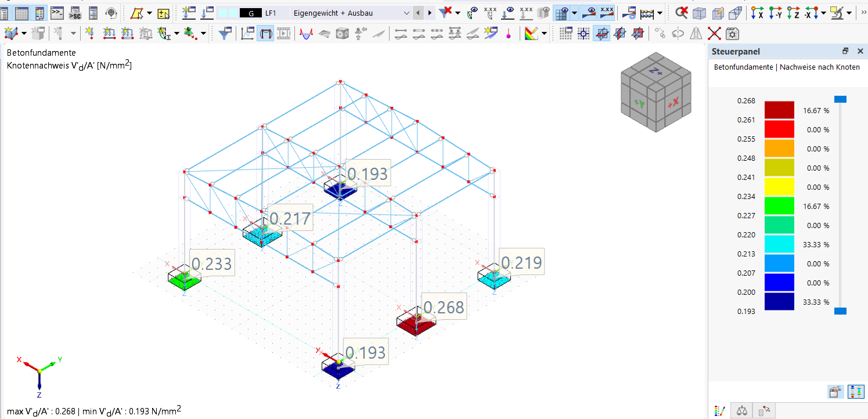This screenshot has height=419, width=868.
Task: Expand the abacus calculation dropdown arrow
Action: pyautogui.click(x=660, y=13)
